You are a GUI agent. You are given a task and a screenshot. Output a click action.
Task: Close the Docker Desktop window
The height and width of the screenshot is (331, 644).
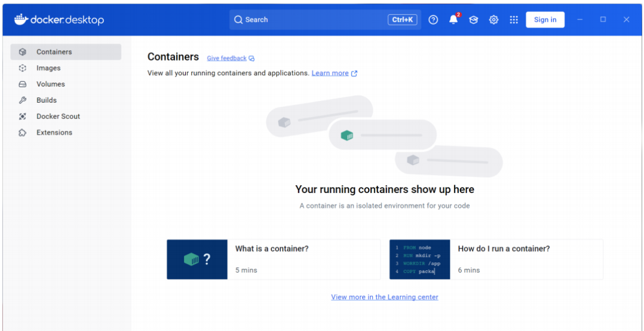626,19
